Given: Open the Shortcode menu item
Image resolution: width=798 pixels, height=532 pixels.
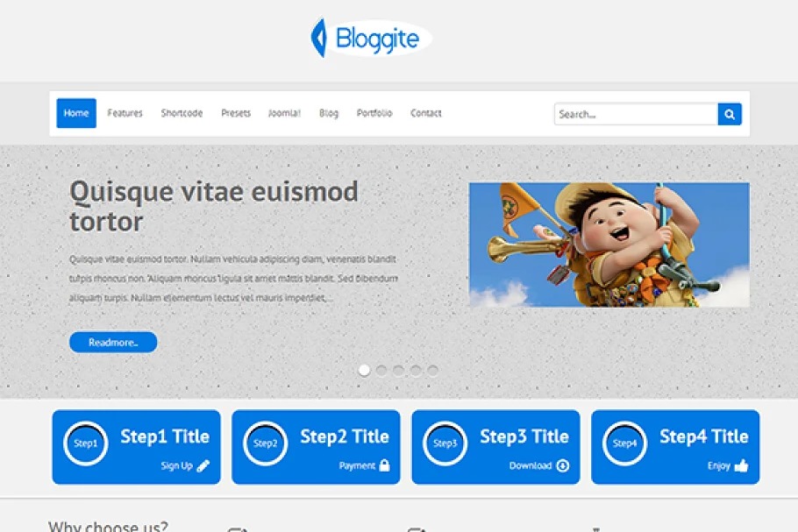Looking at the screenshot, I should 182,113.
